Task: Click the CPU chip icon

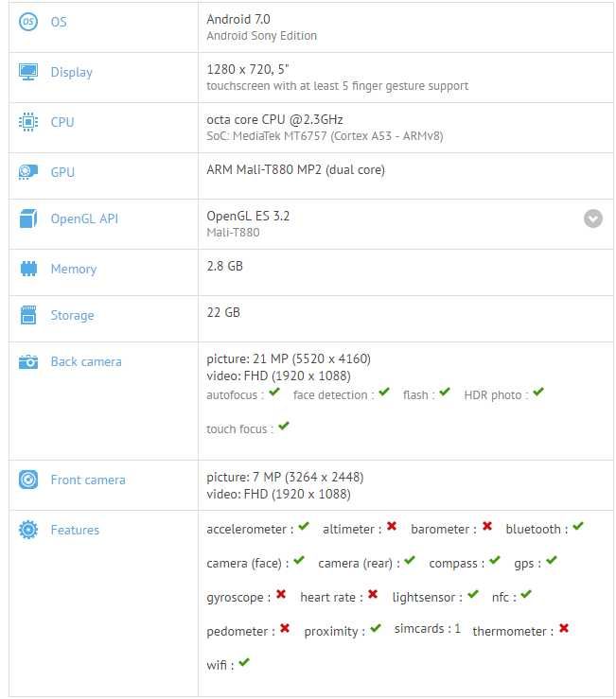Action: pyautogui.click(x=28, y=122)
